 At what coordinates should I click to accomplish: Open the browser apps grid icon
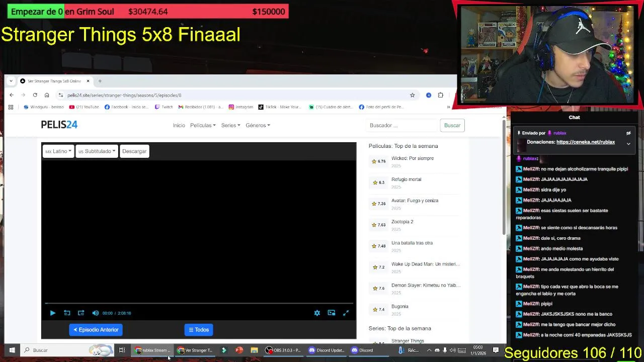[x=11, y=107]
